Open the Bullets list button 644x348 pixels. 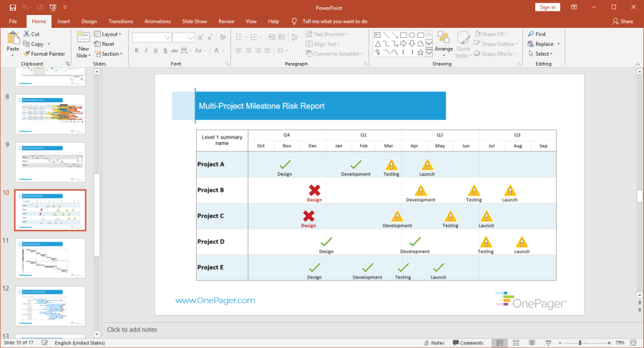coord(240,38)
